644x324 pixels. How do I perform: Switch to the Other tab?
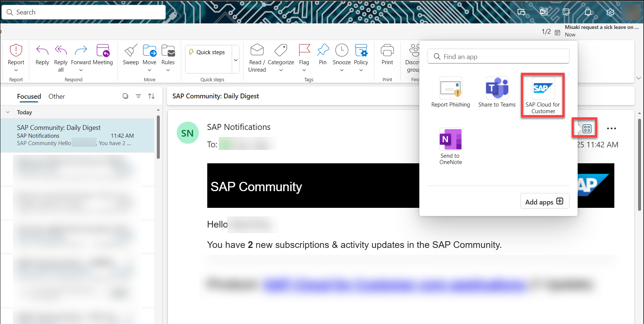(x=57, y=96)
